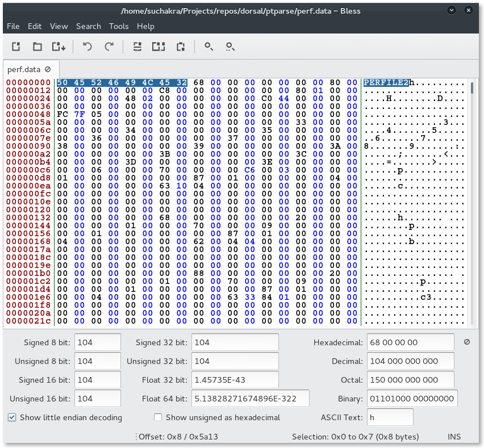
Task: Click the hex view vertical scrollbar
Action: 472,202
